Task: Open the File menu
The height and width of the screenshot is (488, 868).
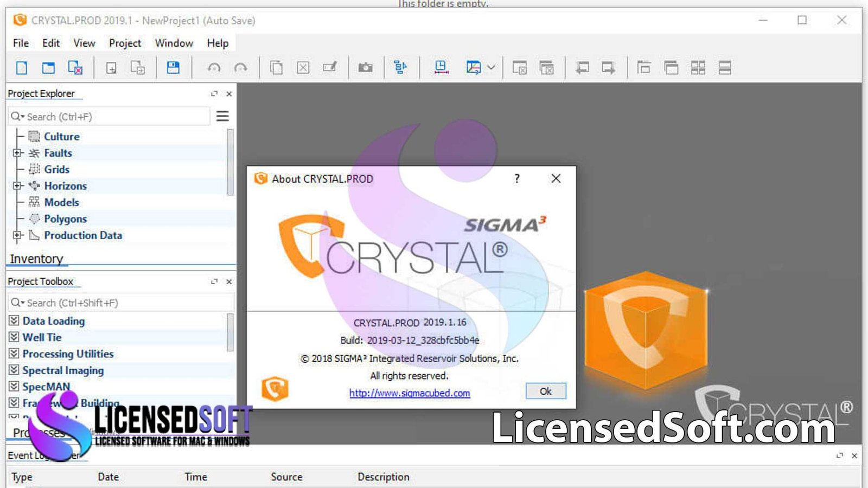Action: 21,43
